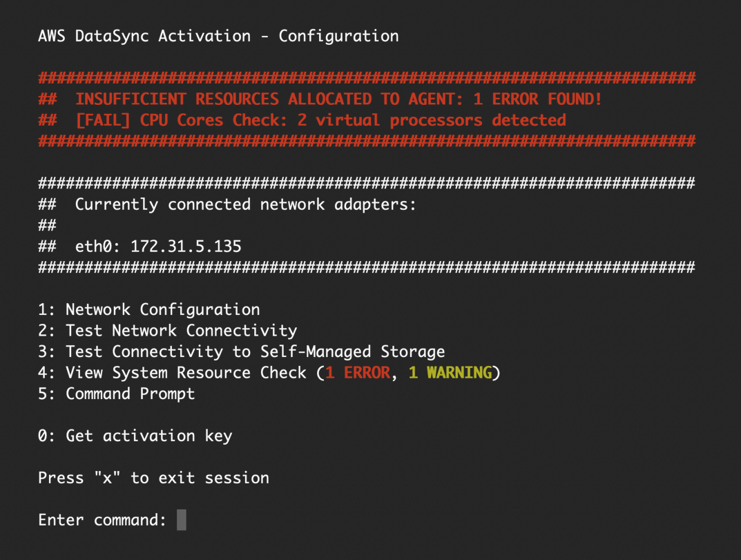Select Test Connectivity to Self-Managed Storage

242,351
